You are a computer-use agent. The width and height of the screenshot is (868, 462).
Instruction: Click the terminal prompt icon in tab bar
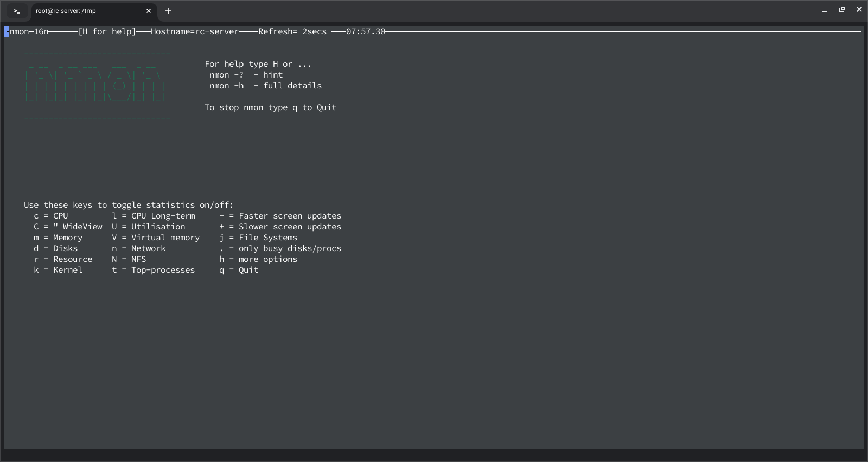(17, 11)
